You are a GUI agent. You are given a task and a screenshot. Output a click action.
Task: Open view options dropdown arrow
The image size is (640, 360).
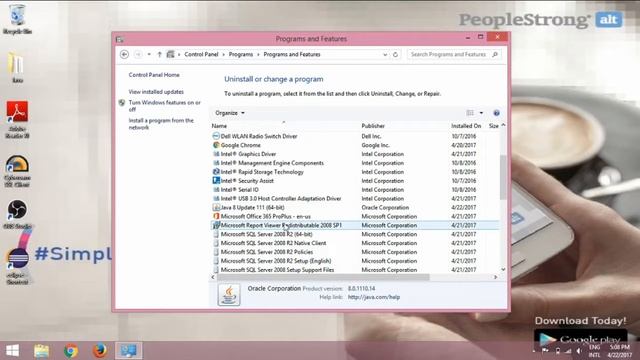click(x=481, y=113)
